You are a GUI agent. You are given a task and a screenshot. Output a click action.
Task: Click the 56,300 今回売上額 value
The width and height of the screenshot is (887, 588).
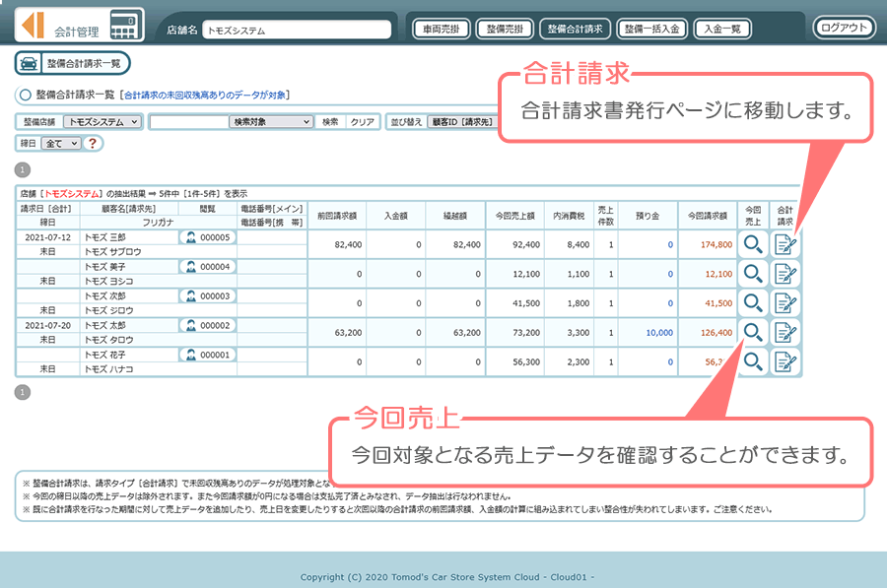(x=526, y=362)
